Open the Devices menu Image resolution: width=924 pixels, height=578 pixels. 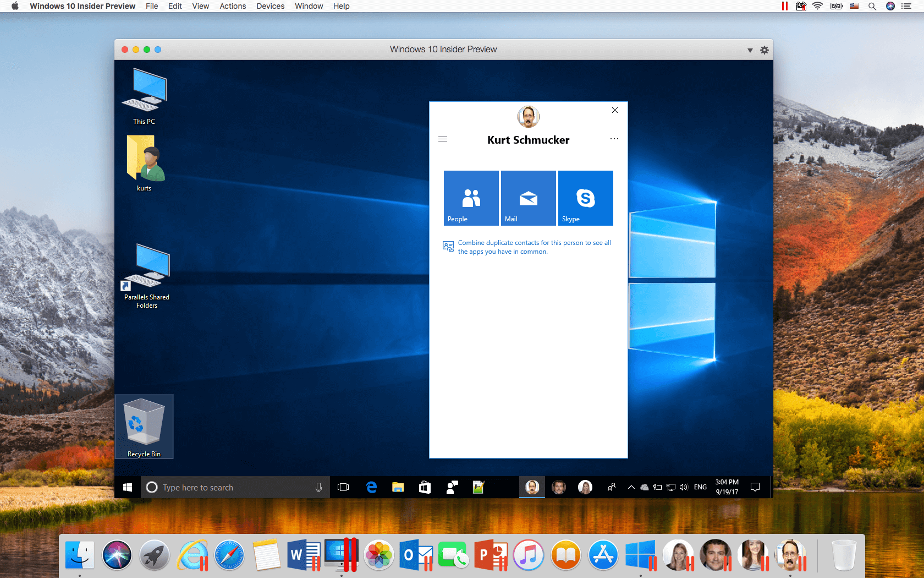click(x=270, y=6)
